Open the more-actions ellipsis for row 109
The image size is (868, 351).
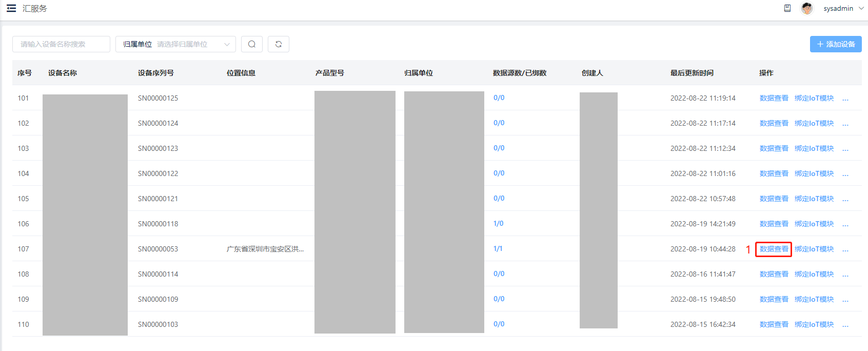pyautogui.click(x=845, y=300)
